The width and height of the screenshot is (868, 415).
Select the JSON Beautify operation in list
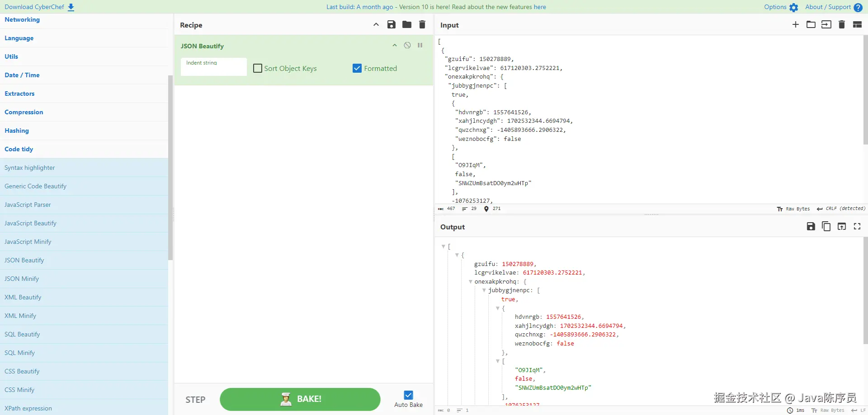tap(84, 260)
